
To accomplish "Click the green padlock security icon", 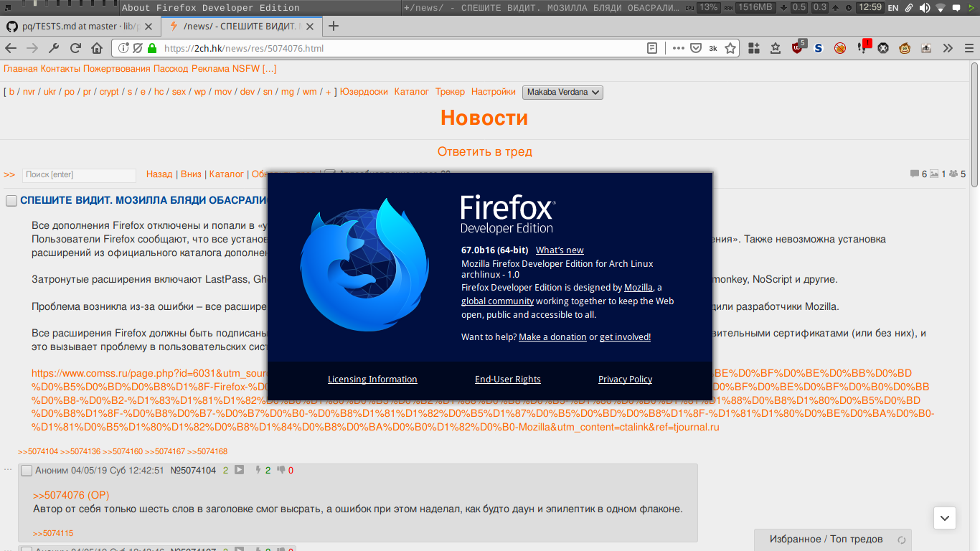I will (151, 48).
